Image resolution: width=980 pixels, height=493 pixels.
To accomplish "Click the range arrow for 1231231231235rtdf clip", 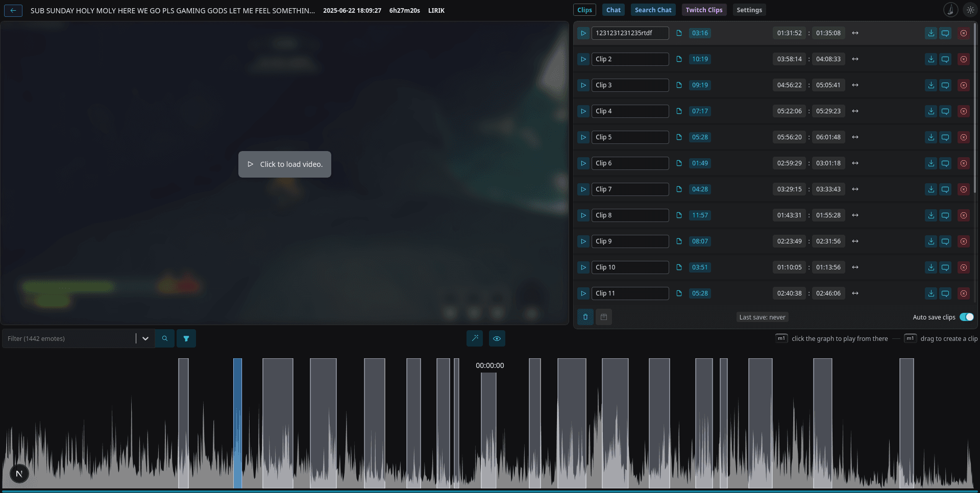I will click(855, 33).
